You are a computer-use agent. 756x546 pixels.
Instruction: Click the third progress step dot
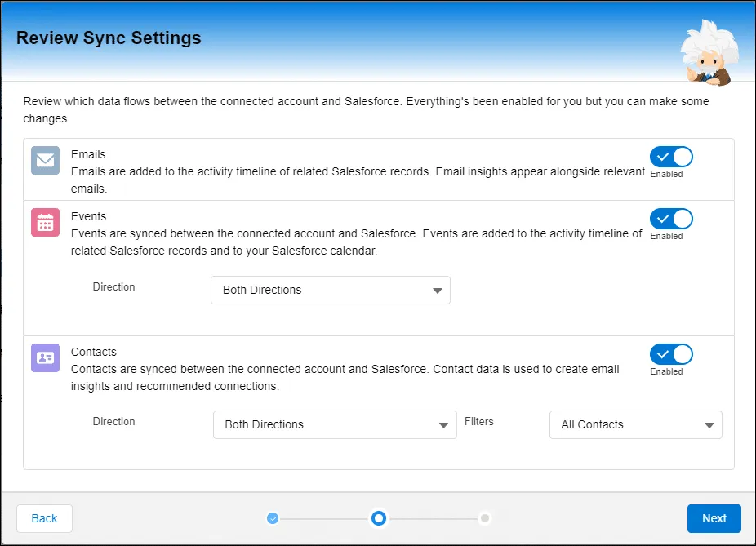tap(485, 518)
